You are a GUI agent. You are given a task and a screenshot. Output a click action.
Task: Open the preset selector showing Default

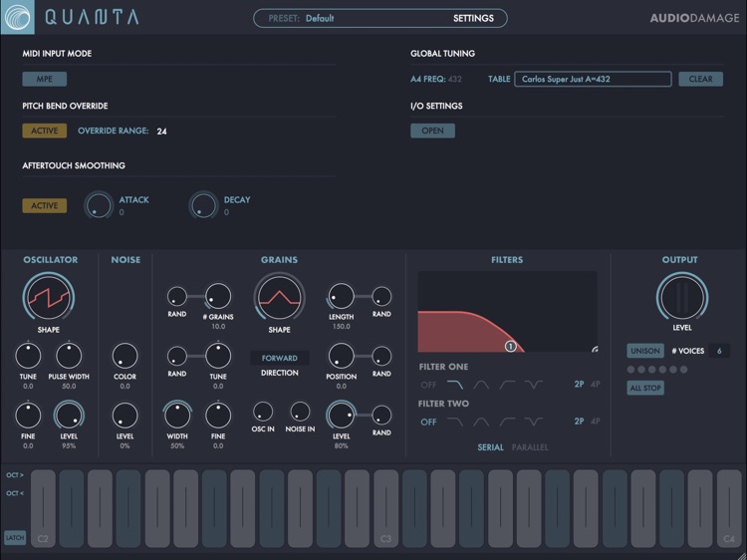point(320,19)
